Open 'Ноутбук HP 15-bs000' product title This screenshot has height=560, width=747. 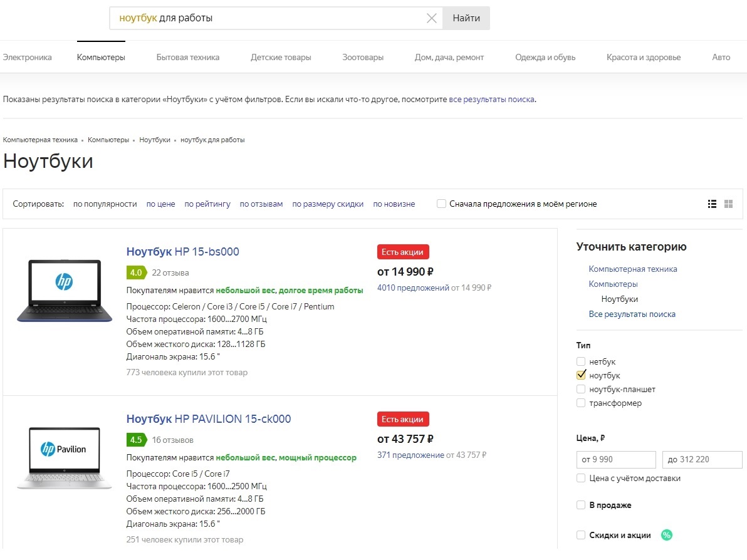pos(182,251)
